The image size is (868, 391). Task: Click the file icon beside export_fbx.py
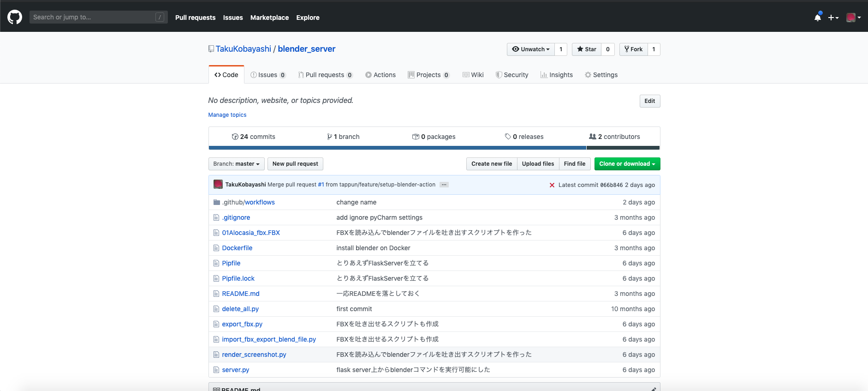pyautogui.click(x=216, y=324)
